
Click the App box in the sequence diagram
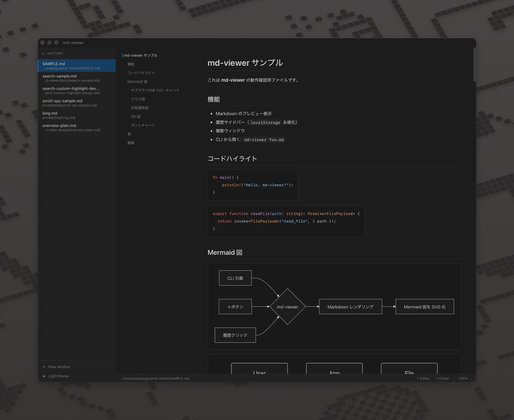(334, 369)
